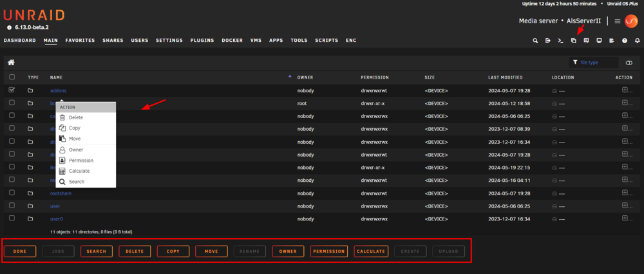The image size is (644, 274).
Task: Click the File Manager icon in top toolbar
Action: pos(574,41)
